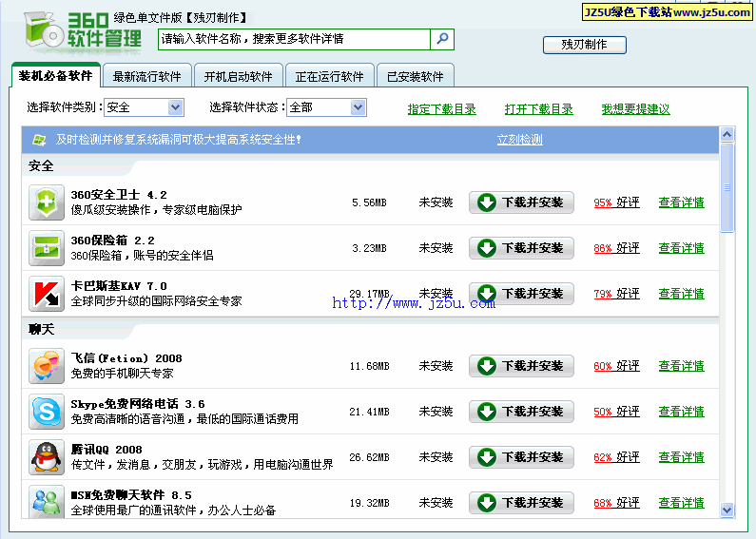Click the Skype免费网络电话 3.6 title
The width and height of the screenshot is (756, 539).
[138, 404]
